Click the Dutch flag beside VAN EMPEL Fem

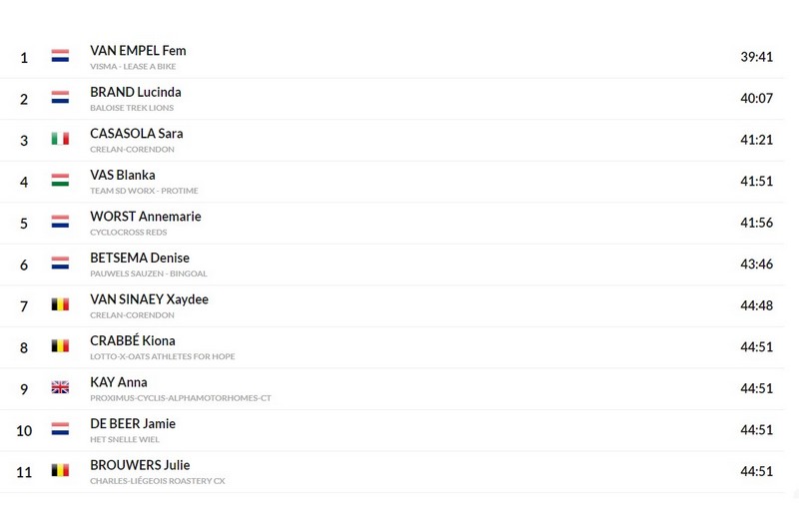click(60, 56)
